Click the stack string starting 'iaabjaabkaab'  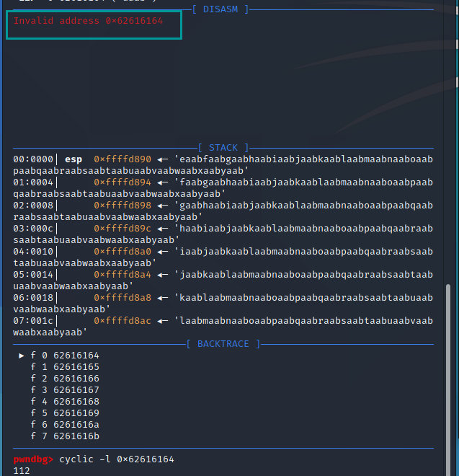(223, 257)
